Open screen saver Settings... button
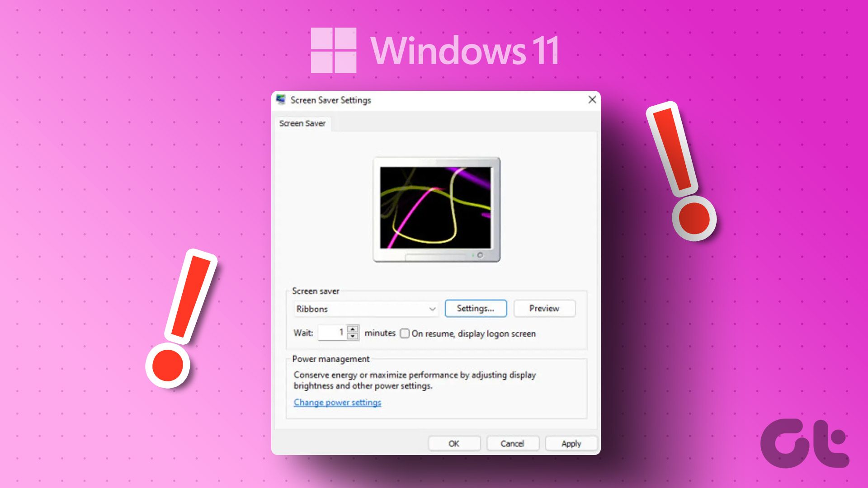Screen dimensions: 868x488 pos(476,309)
